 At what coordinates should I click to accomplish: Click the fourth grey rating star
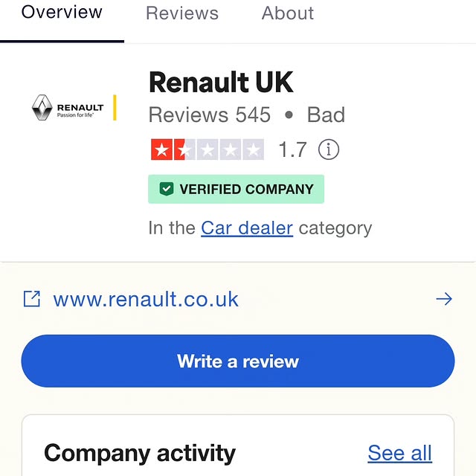pyautogui.click(x=231, y=149)
